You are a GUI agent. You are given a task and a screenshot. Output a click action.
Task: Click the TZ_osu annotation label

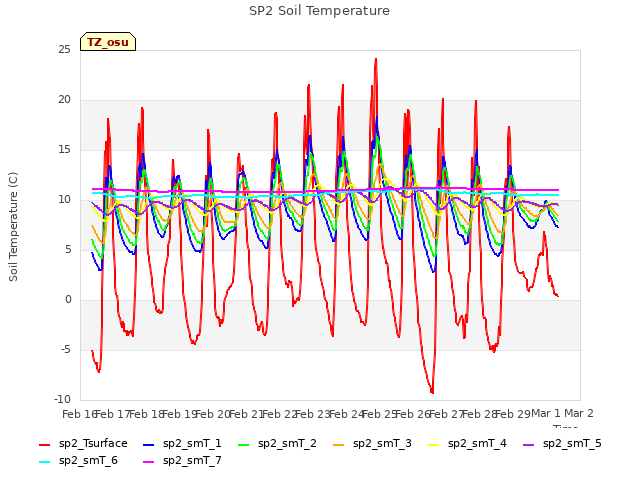(x=108, y=42)
